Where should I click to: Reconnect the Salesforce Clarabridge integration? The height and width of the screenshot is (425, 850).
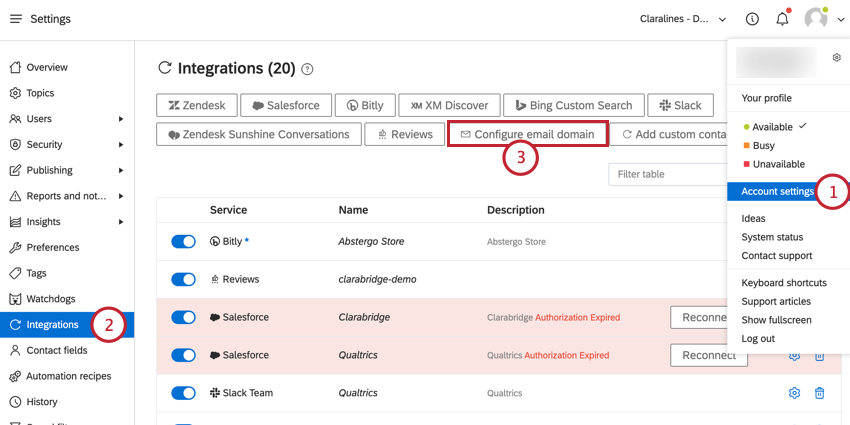click(699, 317)
